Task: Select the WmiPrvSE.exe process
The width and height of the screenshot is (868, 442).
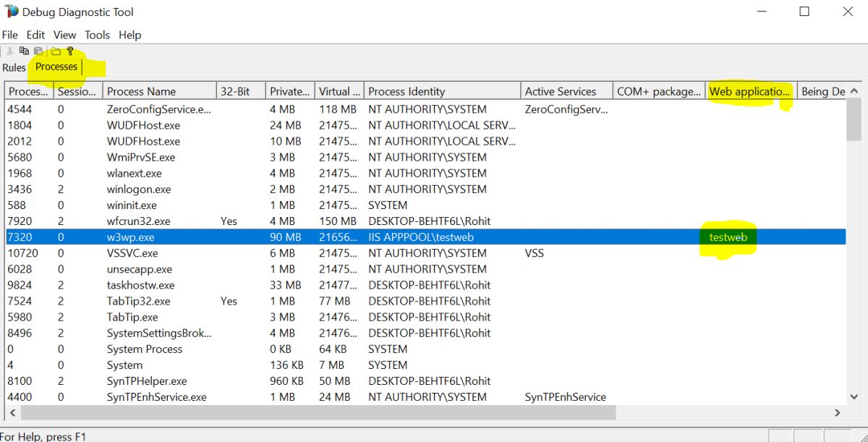Action: (x=425, y=157)
